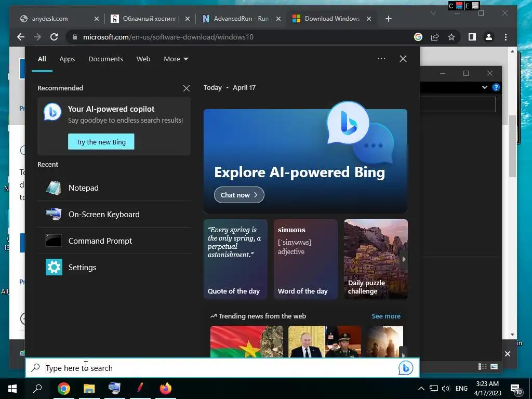Viewport: 532px width, 399px height.
Task: Close the Windows search panel
Action: 403,59
